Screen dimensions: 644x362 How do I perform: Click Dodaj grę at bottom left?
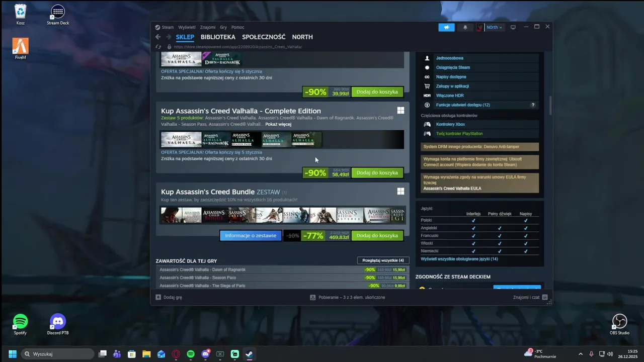coord(173,297)
